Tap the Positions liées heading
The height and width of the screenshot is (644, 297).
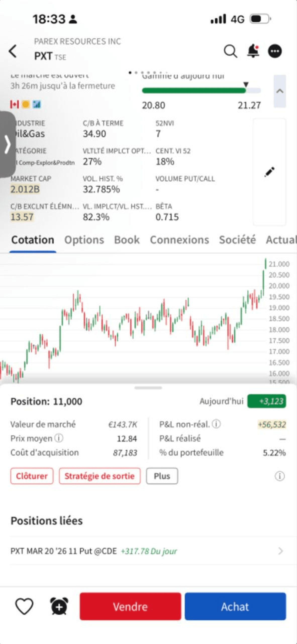tap(46, 520)
